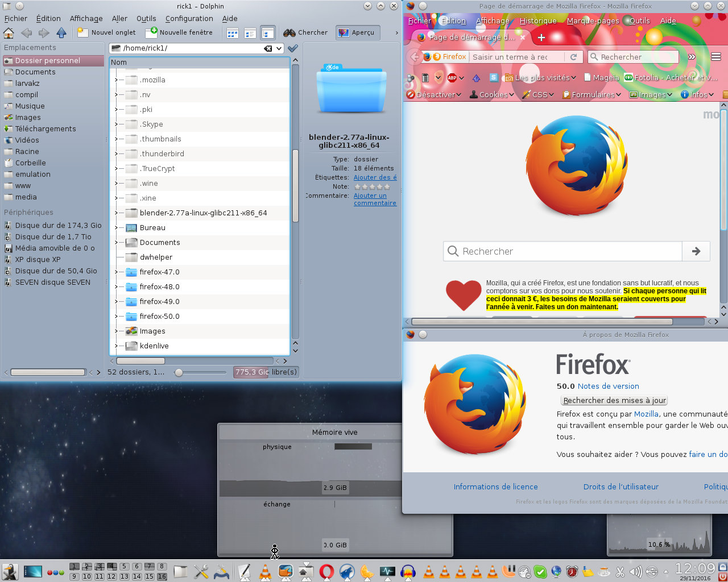Open Nouvelle fenêtre in Dolphin
728x582 pixels.
pyautogui.click(x=179, y=32)
